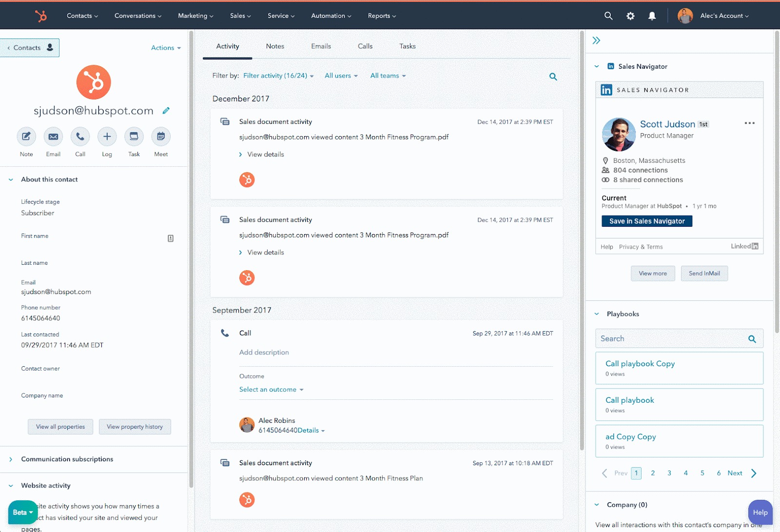Image resolution: width=780 pixels, height=532 pixels.
Task: Start a call with the Call icon
Action: (80, 137)
